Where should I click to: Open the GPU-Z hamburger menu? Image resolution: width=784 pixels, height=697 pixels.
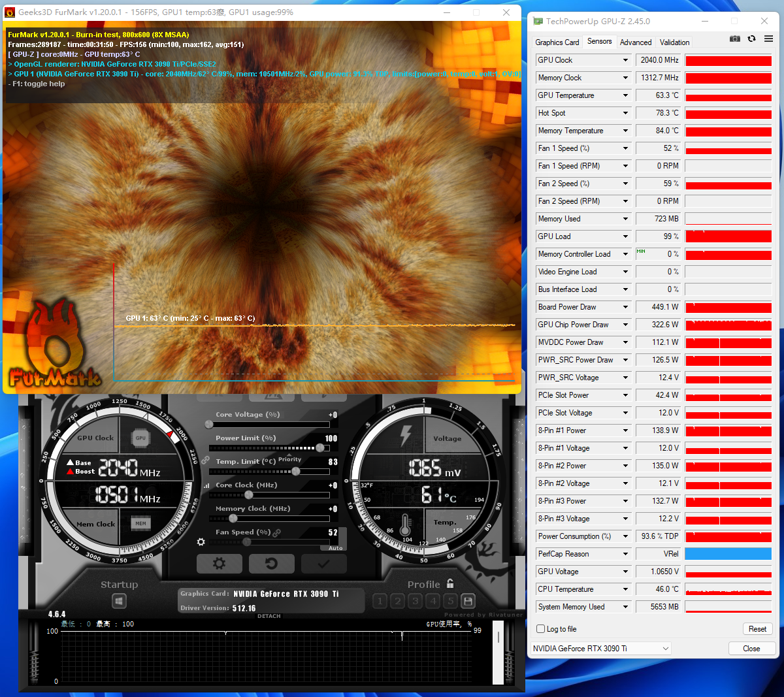768,39
